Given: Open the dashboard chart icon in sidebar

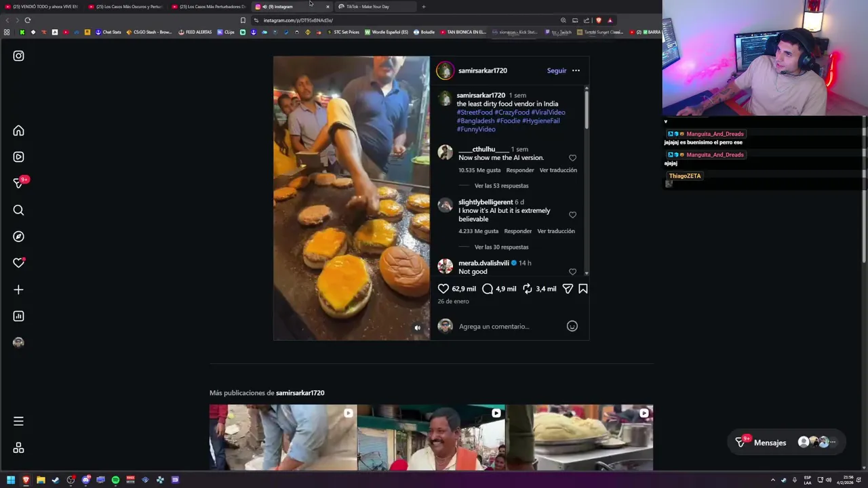Looking at the screenshot, I should point(18,317).
